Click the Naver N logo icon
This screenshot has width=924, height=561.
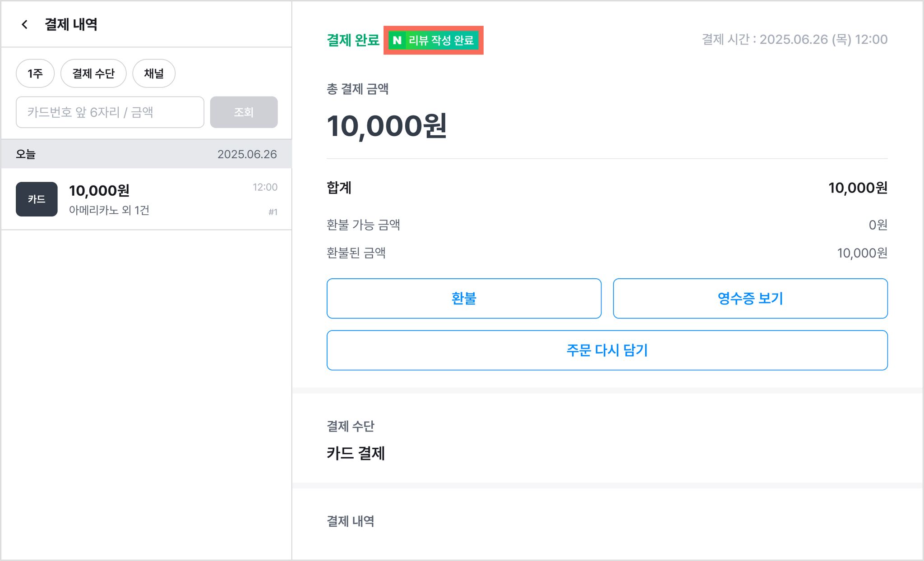(397, 40)
